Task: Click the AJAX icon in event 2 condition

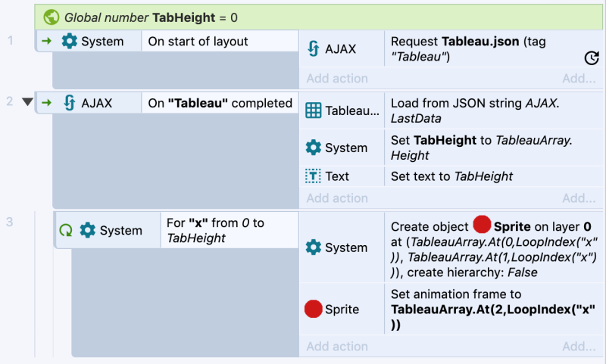Action: click(x=69, y=103)
